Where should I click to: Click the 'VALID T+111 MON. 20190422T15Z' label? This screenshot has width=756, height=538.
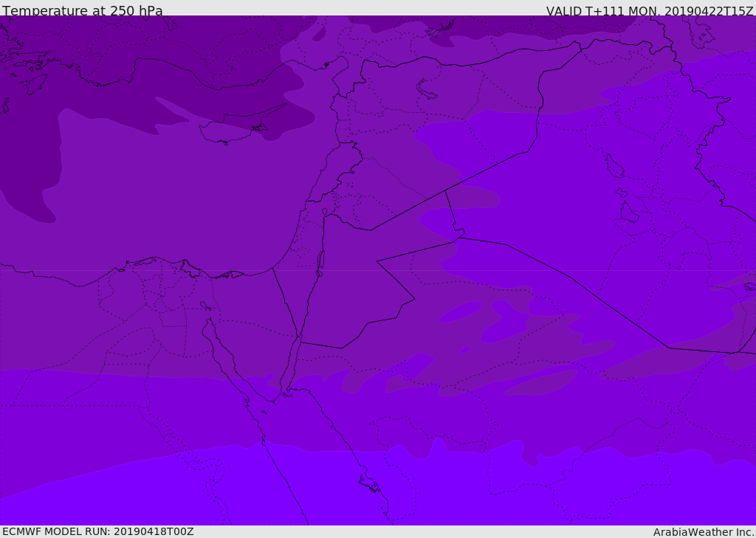click(x=650, y=10)
